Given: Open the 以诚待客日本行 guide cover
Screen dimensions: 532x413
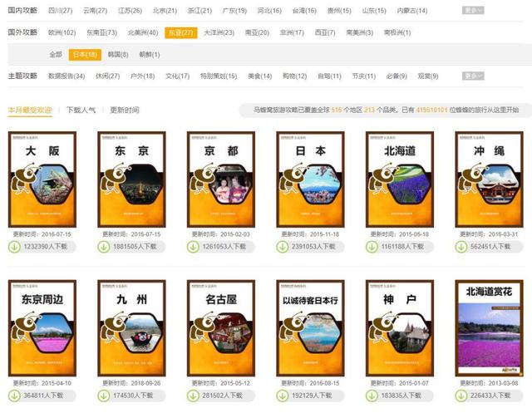Looking at the screenshot, I should 310,328.
